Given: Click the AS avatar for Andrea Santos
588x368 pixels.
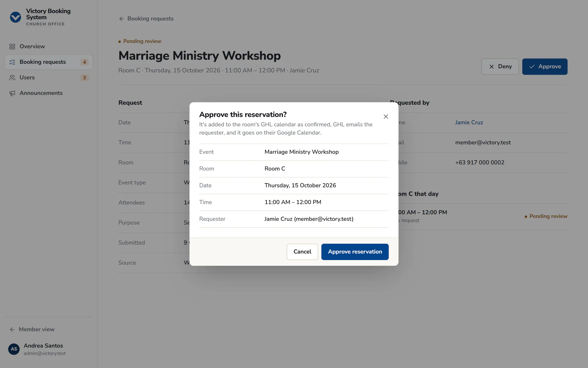Looking at the screenshot, I should point(14,349).
